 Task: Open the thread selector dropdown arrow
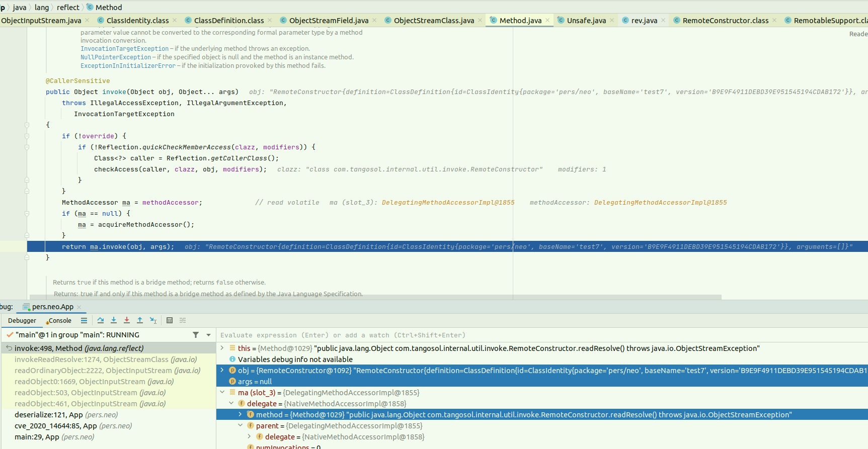pos(209,335)
